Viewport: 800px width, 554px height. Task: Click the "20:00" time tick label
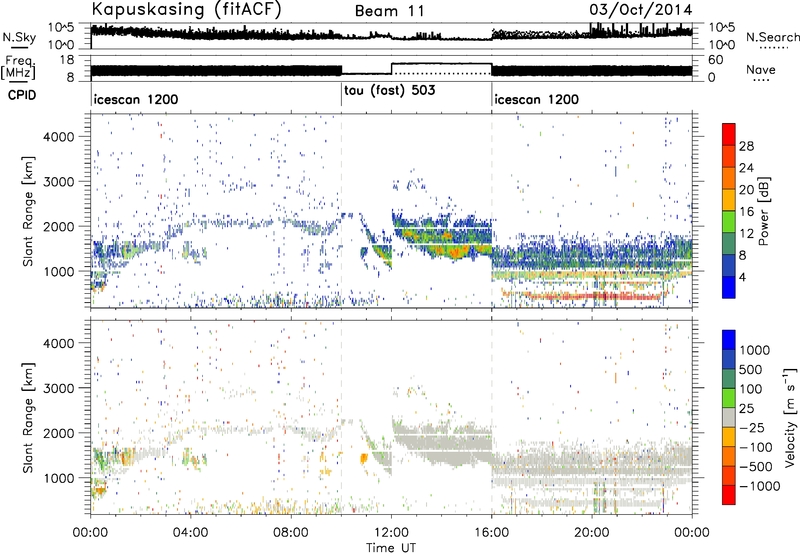[x=592, y=533]
